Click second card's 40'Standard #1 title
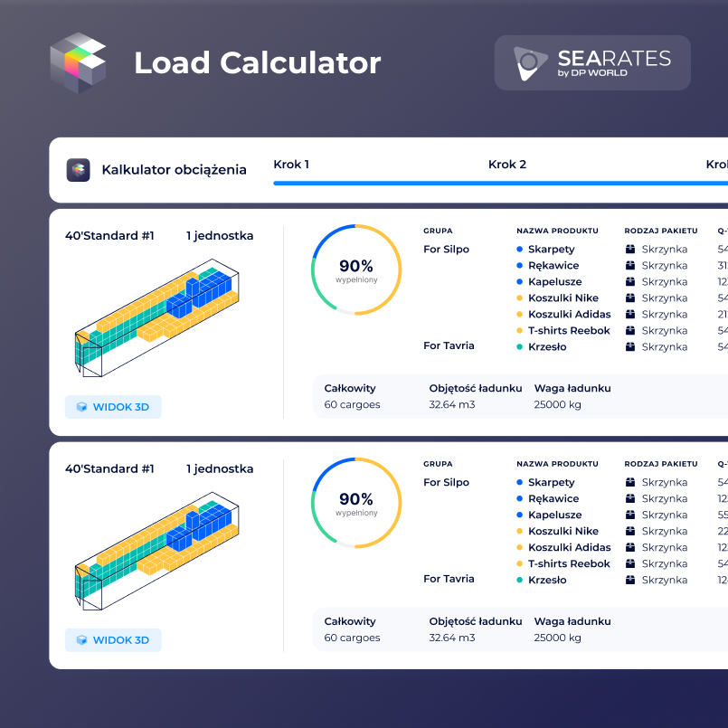The image size is (728, 728). pyautogui.click(x=109, y=469)
